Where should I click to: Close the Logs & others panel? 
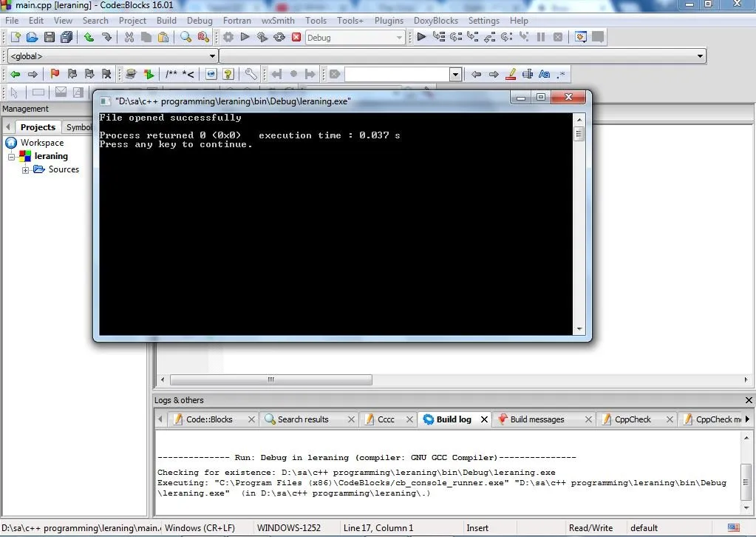click(749, 400)
